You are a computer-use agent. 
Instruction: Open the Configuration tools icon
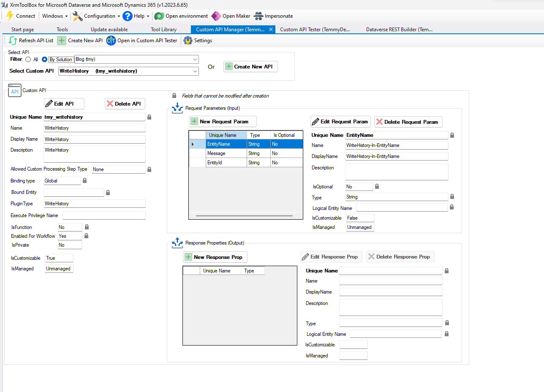coord(78,16)
